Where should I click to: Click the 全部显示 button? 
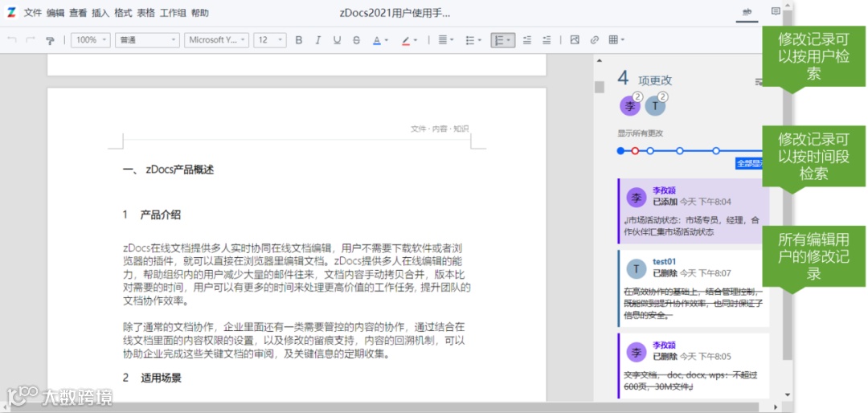pyautogui.click(x=750, y=163)
